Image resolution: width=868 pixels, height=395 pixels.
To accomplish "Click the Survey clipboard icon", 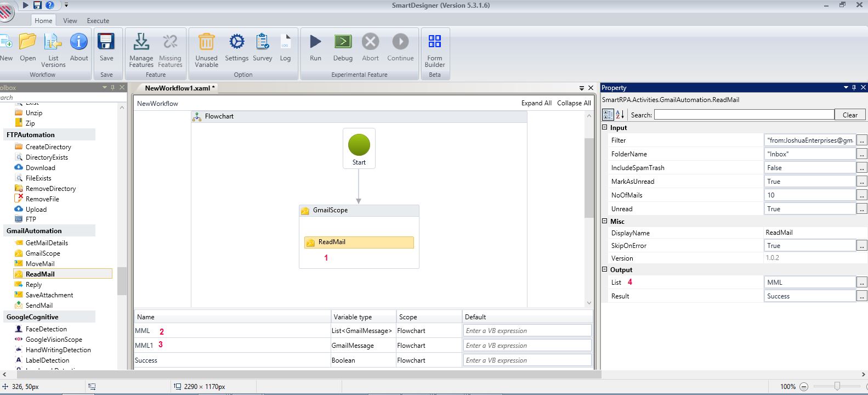I will pos(262,42).
